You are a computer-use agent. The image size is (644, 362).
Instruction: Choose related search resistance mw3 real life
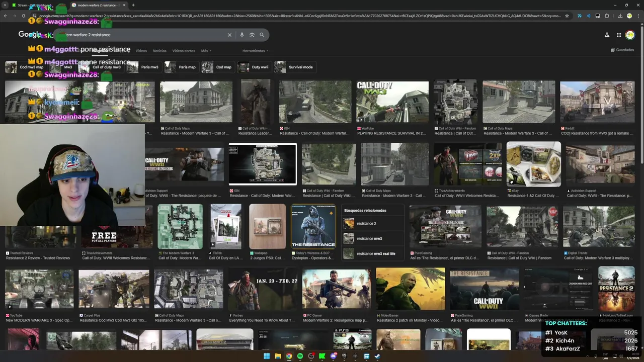(x=373, y=253)
